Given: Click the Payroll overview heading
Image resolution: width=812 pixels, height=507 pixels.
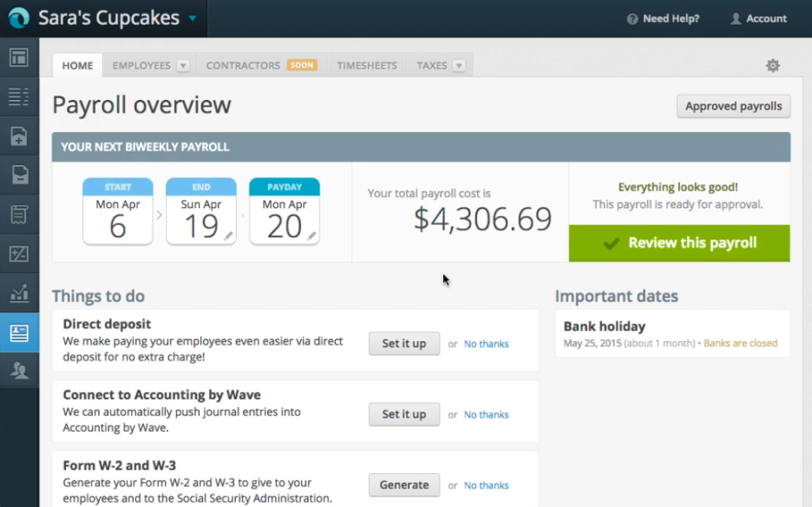Looking at the screenshot, I should point(141,105).
